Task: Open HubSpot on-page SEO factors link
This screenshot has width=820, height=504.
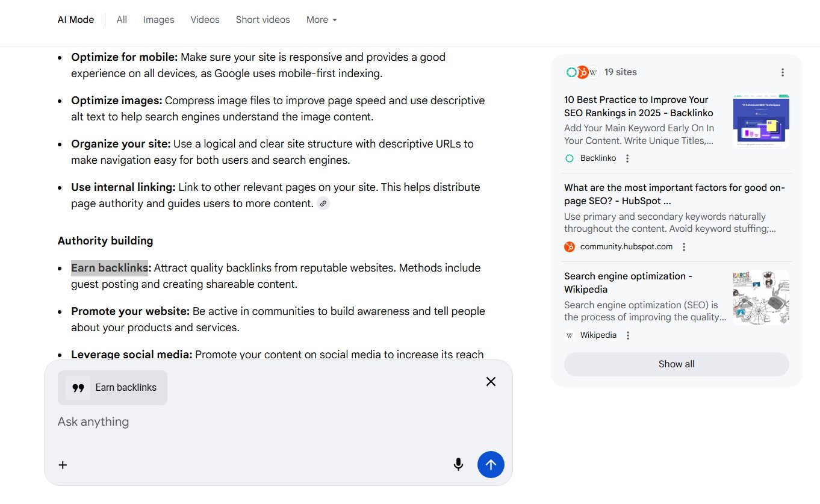Action: [674, 194]
